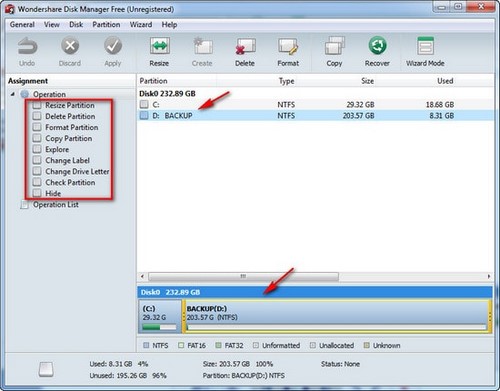Click the Operation globe icon

pyautogui.click(x=25, y=94)
